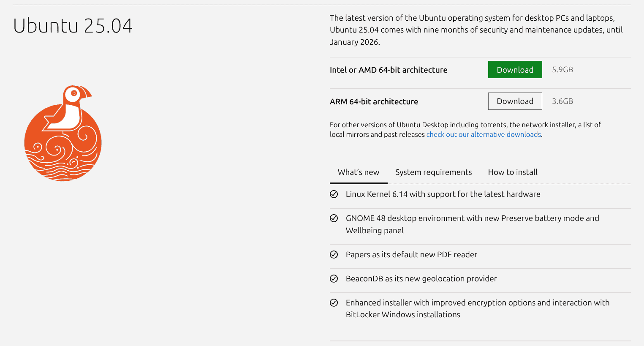Click the checkmark icon beside Enhanced installer
Screen dimensions: 644x346
pyautogui.click(x=334, y=303)
